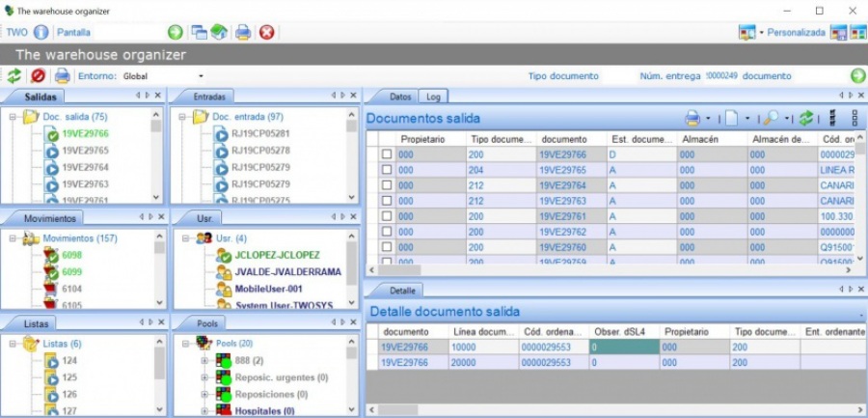The height and width of the screenshot is (418, 868).
Task: Click the warehouse house icon in top toolbar
Action: click(219, 32)
